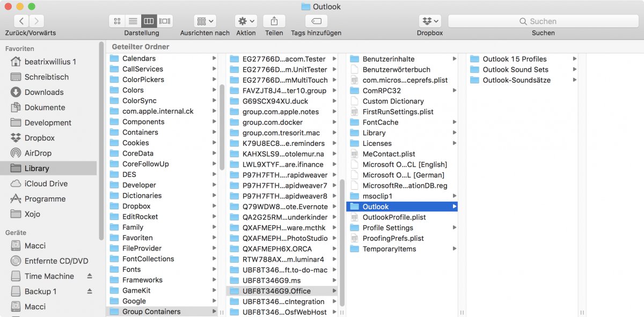The width and height of the screenshot is (644, 317).
Task: Click the Tags hinzufügen toolbar icon
Action: click(316, 21)
